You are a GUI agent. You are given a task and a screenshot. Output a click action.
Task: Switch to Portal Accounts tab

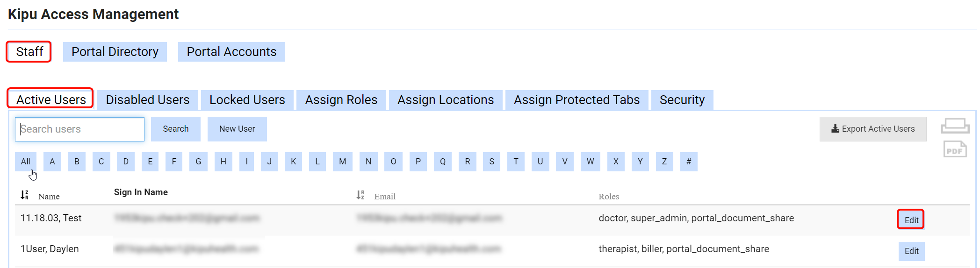[x=231, y=52]
